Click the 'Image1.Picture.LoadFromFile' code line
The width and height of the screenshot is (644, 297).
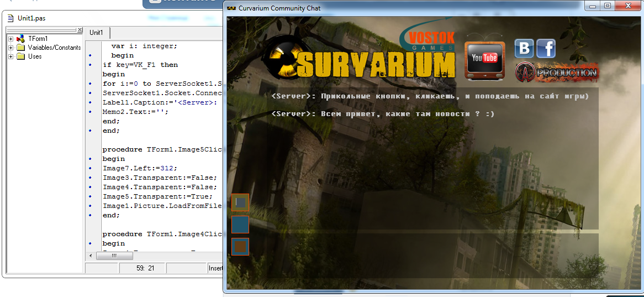162,206
